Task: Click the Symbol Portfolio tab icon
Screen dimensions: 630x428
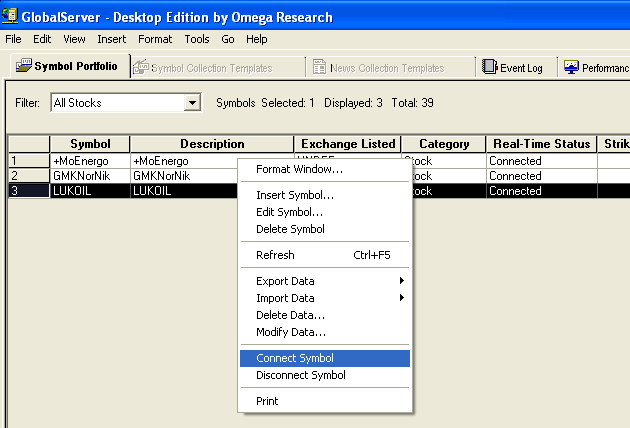Action: coord(23,65)
